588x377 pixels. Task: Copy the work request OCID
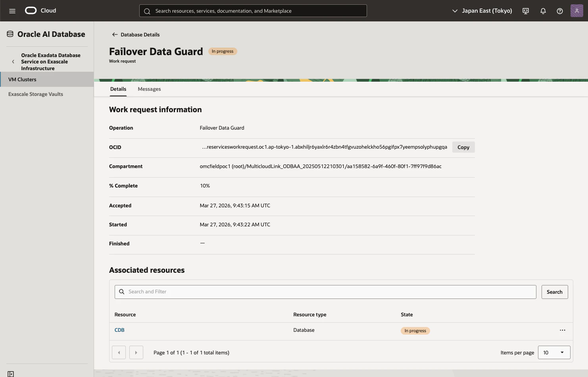pyautogui.click(x=463, y=147)
